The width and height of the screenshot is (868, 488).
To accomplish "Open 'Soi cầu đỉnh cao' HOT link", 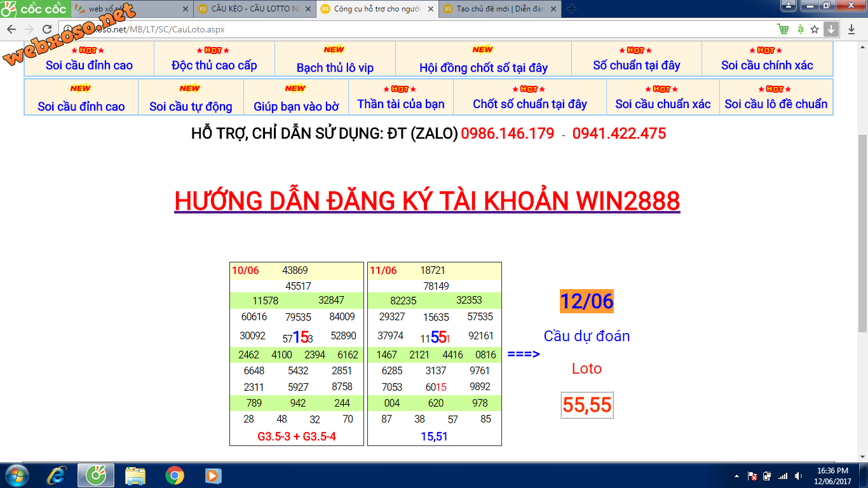I will [89, 65].
